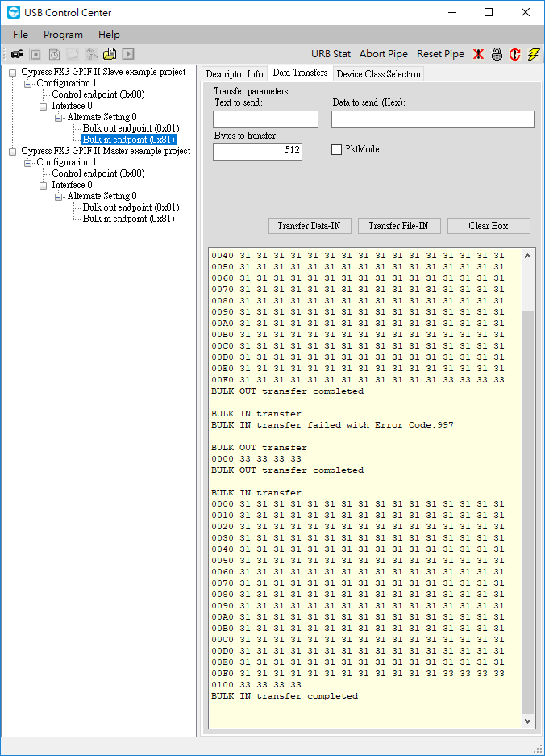The width and height of the screenshot is (545, 756).
Task: Switch to the Descriptor Info tab
Action: click(x=234, y=73)
